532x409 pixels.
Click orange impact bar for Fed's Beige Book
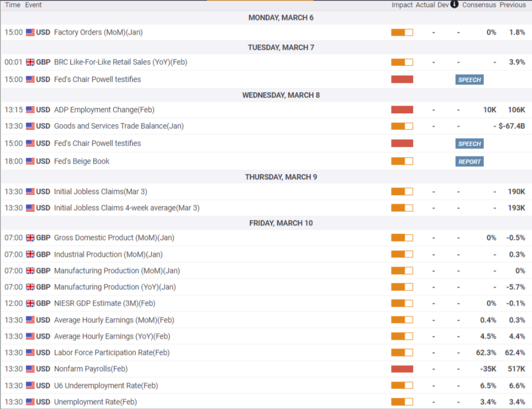click(x=402, y=161)
